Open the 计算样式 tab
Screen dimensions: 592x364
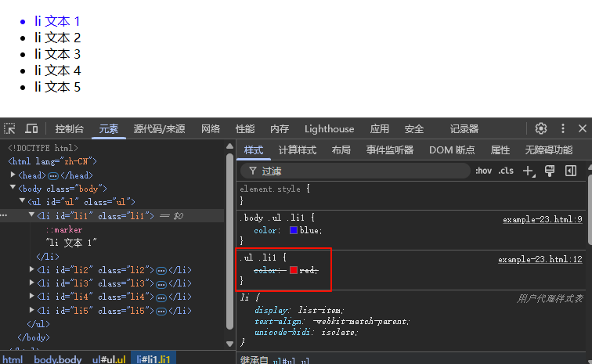[x=298, y=150]
